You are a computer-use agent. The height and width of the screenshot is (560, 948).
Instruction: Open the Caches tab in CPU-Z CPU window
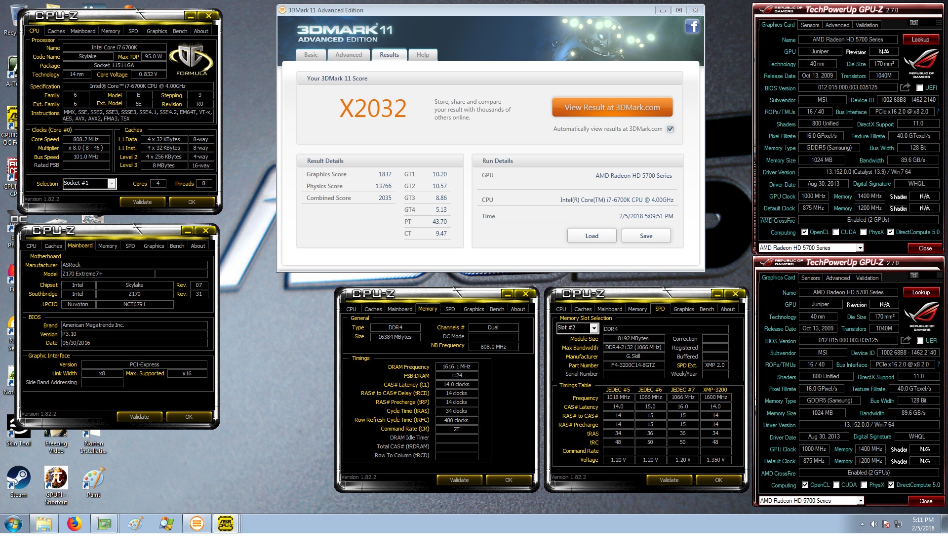click(56, 31)
